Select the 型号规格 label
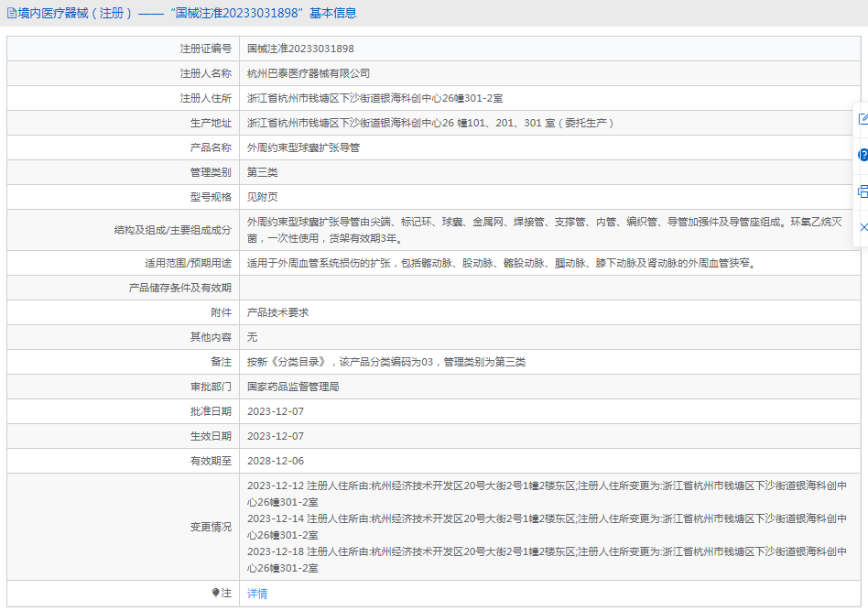Screen dimensions: 868x611 pyautogui.click(x=211, y=197)
